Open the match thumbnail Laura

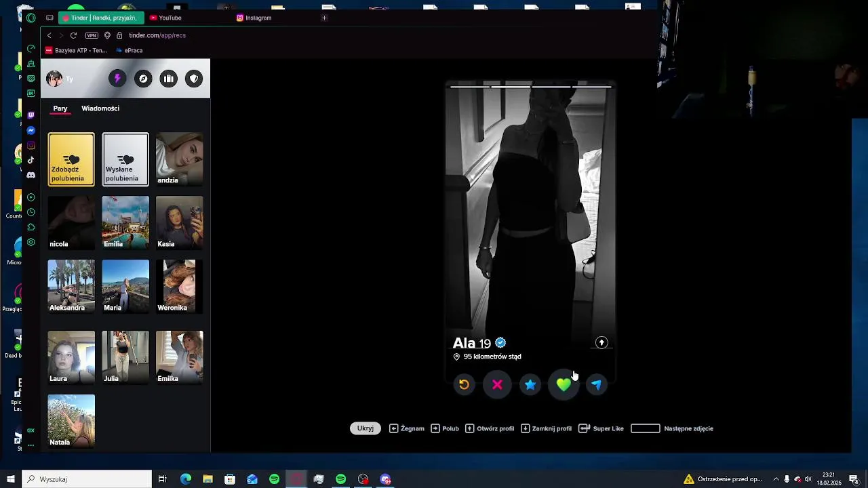(71, 357)
